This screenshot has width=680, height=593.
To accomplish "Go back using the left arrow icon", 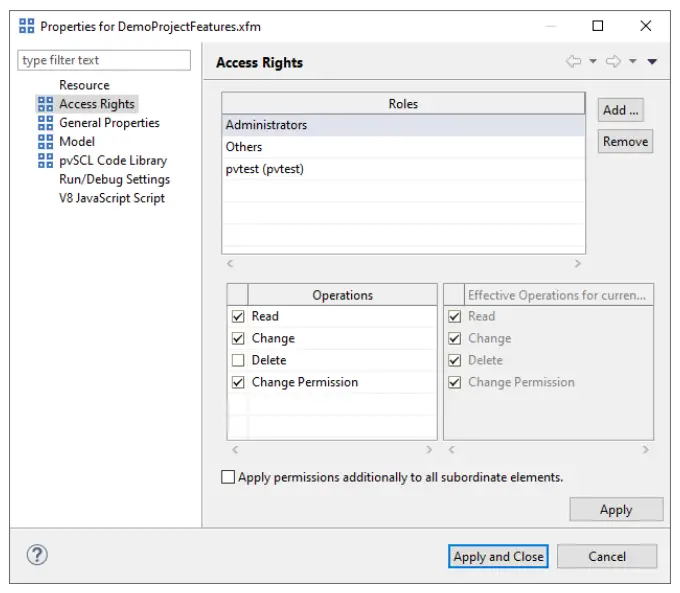I will pos(573,61).
